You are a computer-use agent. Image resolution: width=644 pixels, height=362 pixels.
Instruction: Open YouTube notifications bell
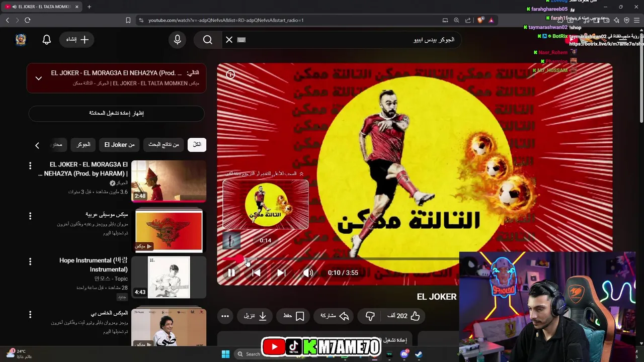tap(47, 40)
